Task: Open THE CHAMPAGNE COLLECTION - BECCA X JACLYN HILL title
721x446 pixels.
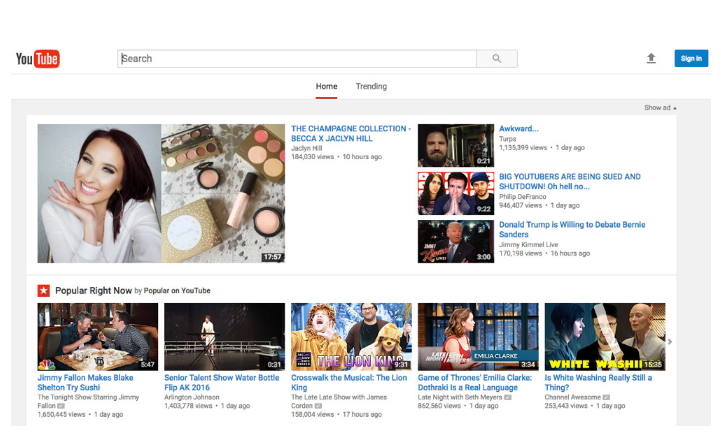Action: point(351,133)
